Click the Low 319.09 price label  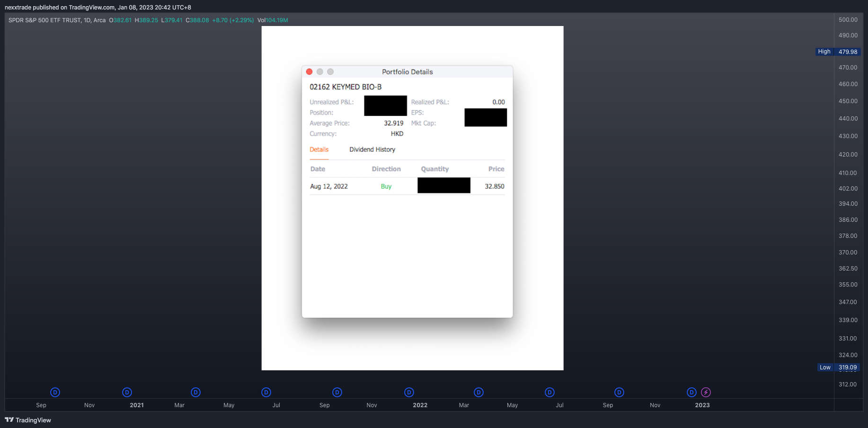click(838, 367)
